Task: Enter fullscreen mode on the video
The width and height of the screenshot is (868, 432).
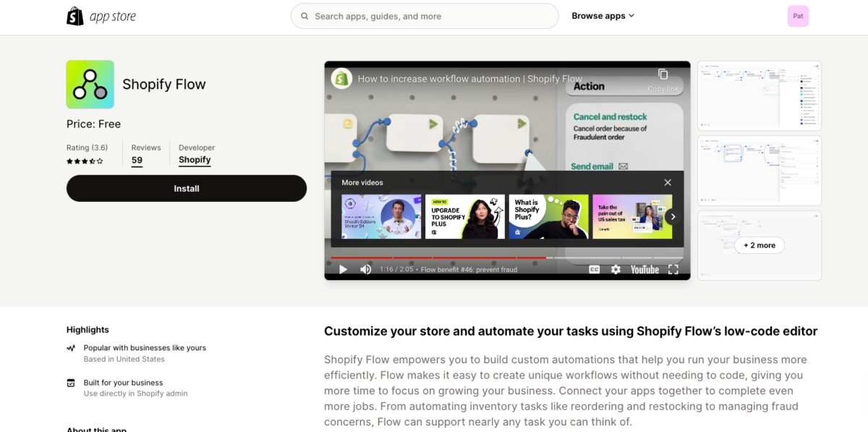Action: click(673, 269)
